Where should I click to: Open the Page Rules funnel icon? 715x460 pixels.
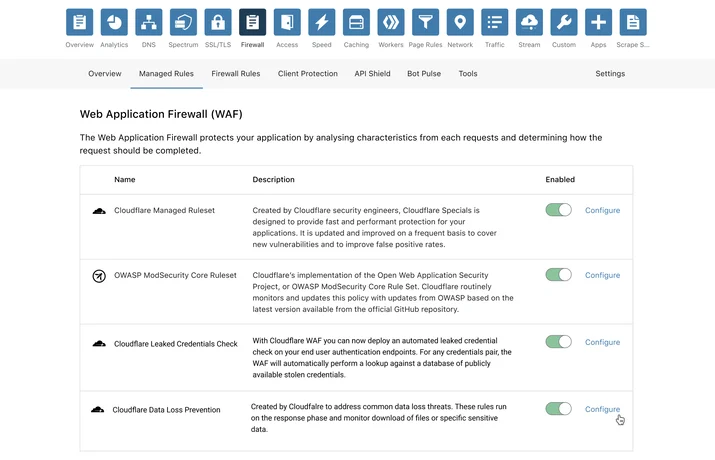(x=425, y=22)
